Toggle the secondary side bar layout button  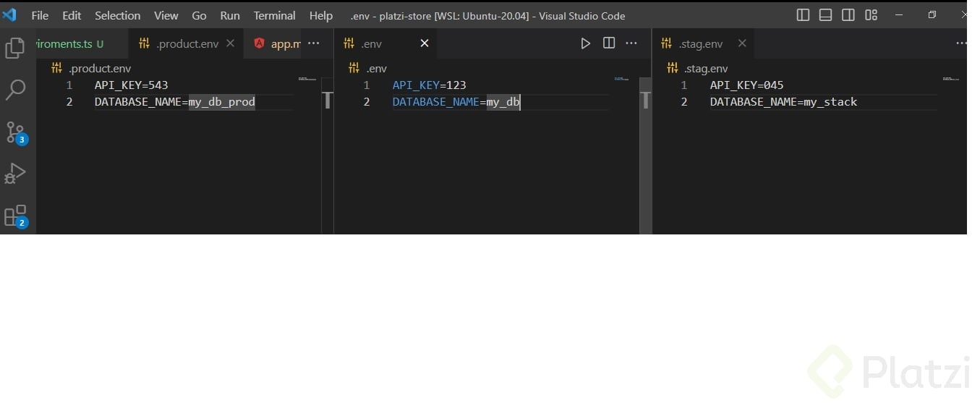coord(848,15)
